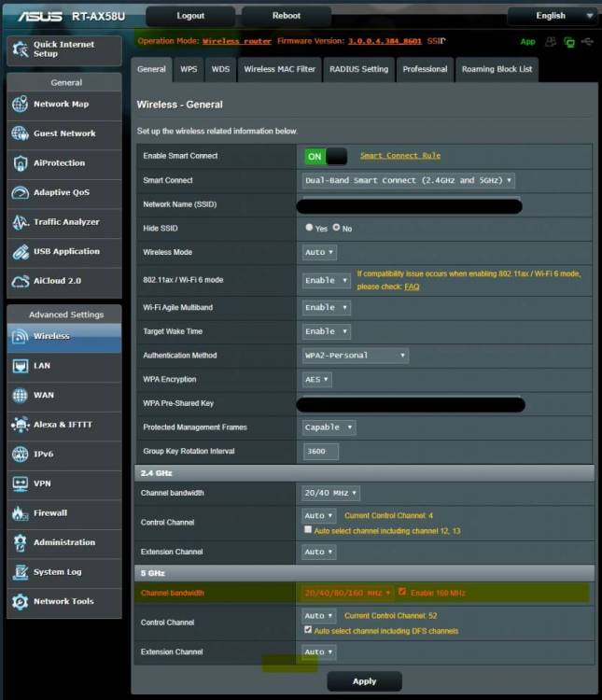Open RADIUS Setting tab
This screenshot has width=602, height=700.
(359, 70)
